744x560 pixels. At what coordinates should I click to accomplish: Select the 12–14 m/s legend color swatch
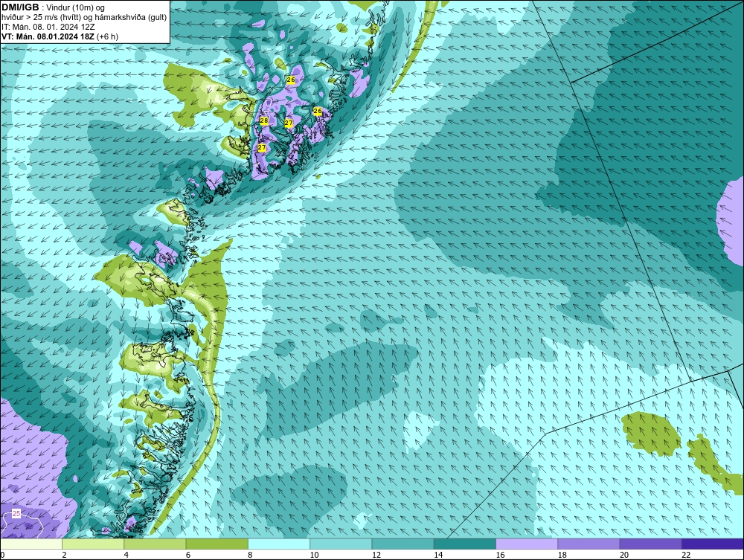(403, 544)
